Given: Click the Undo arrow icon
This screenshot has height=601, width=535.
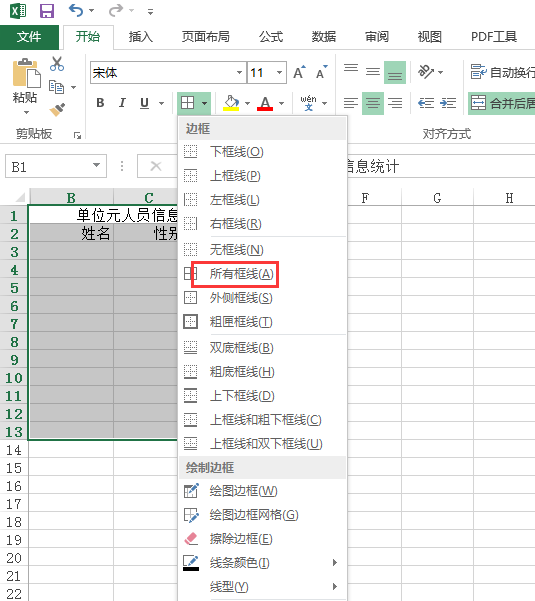Looking at the screenshot, I should coord(75,10).
